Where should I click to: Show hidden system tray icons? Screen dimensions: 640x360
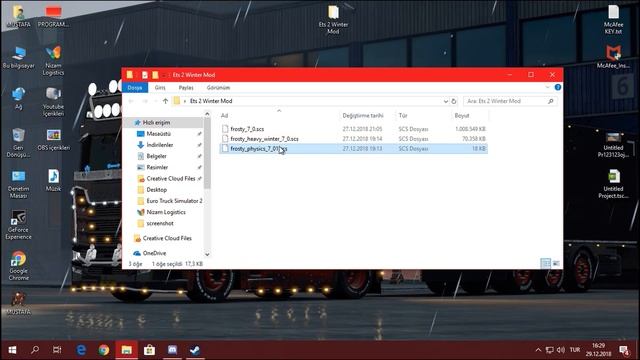point(538,350)
